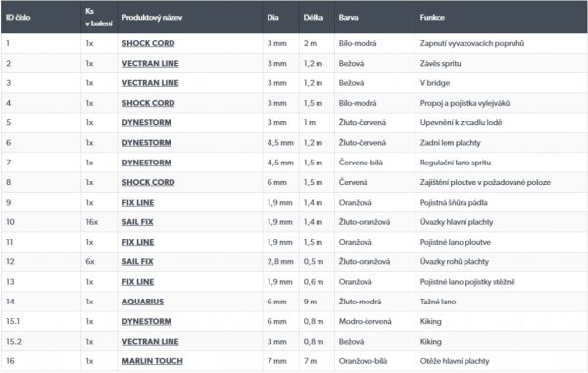The height and width of the screenshot is (373, 588).
Task: Click FIX LINE link in row 13
Action: coord(137,282)
